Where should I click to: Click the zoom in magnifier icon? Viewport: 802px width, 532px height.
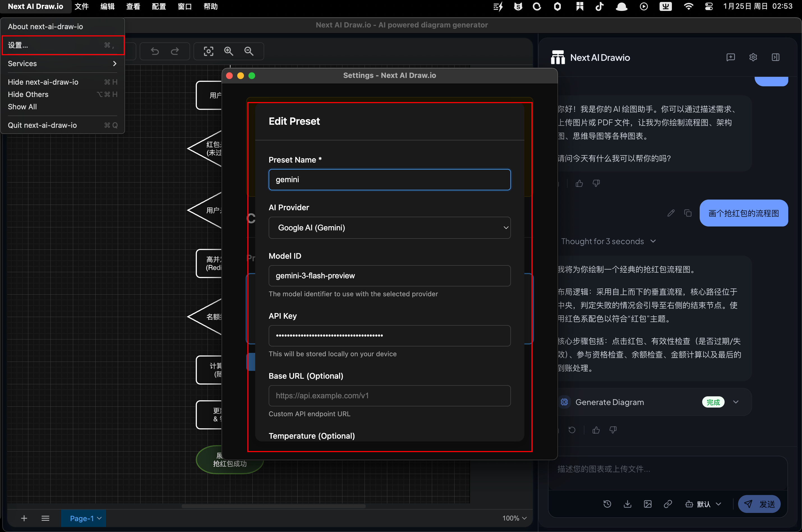click(x=229, y=51)
